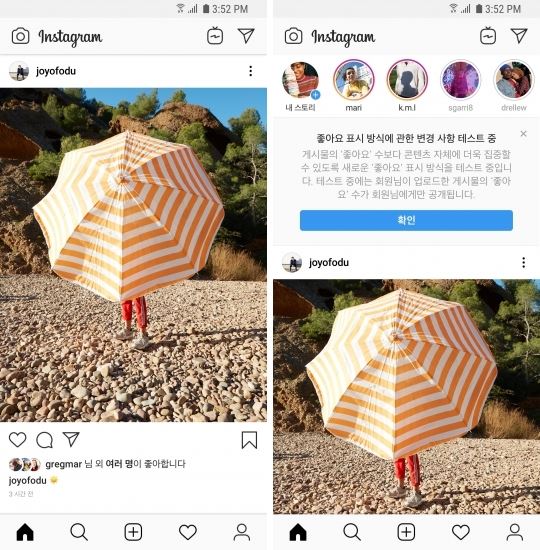
Task: Open activity heart tab in right phone
Action: tap(461, 532)
